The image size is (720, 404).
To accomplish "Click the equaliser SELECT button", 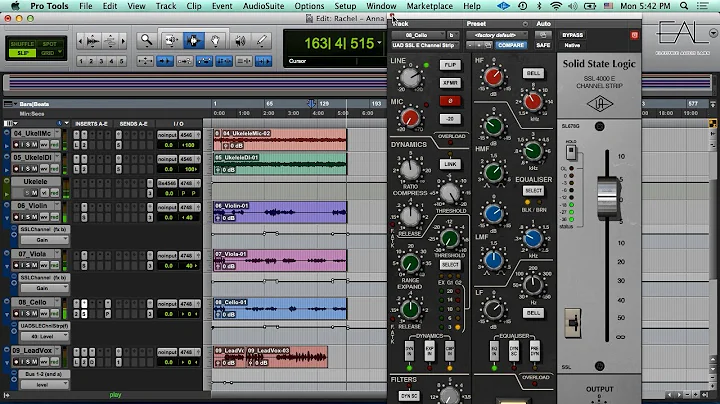I will pyautogui.click(x=533, y=191).
